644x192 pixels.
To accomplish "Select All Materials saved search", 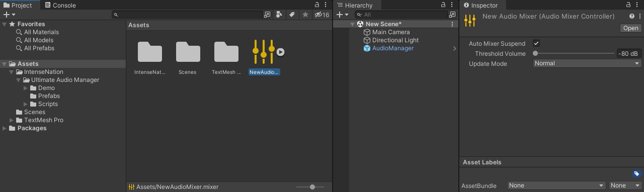I will 41,32.
